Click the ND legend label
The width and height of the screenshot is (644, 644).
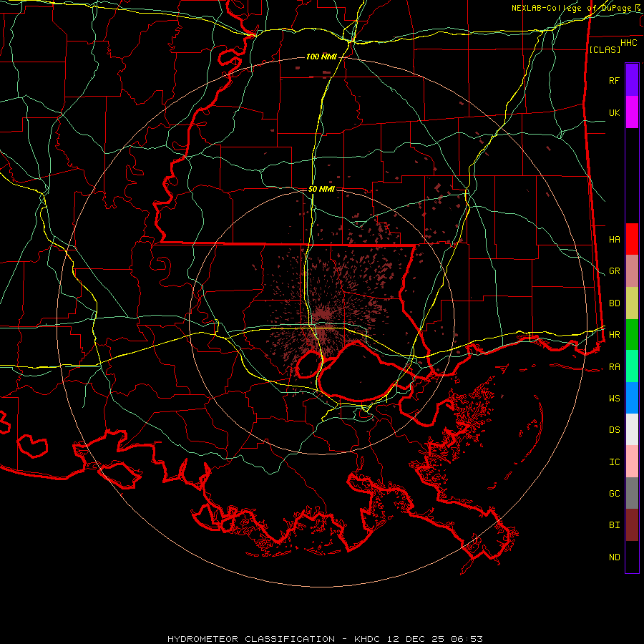tap(614, 557)
